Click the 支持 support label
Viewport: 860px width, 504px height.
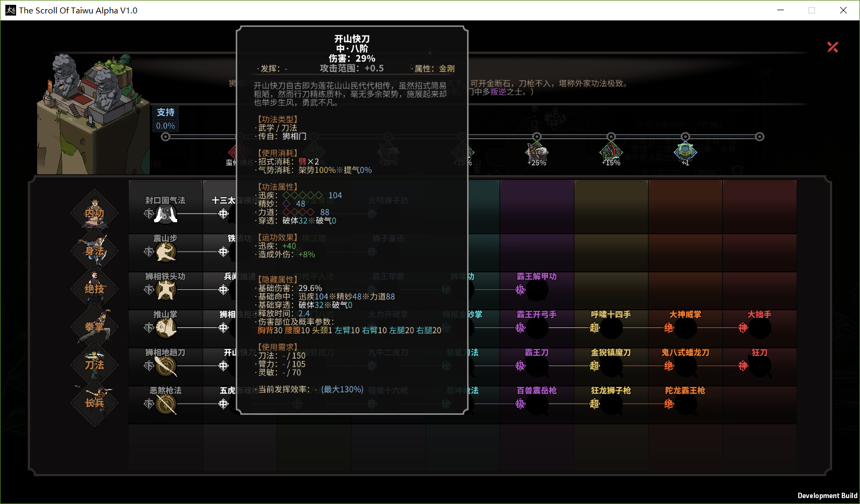165,112
